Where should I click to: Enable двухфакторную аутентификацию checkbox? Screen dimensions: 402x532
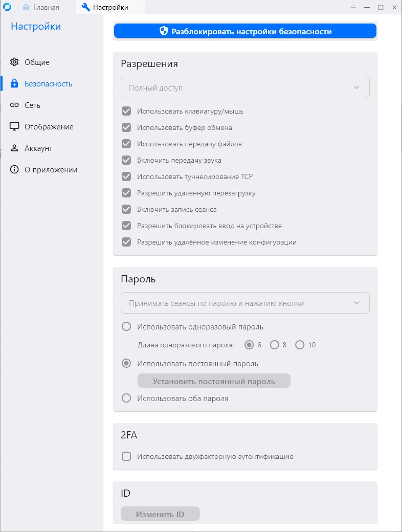(x=126, y=456)
